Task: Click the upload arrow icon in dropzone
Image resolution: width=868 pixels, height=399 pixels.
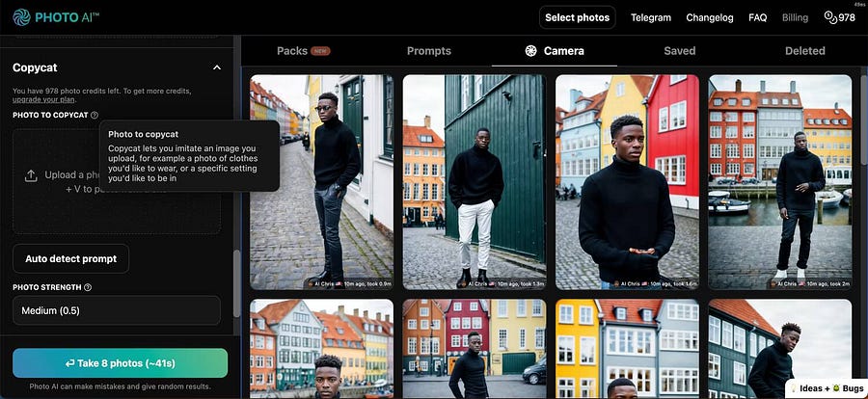Action: tap(31, 175)
